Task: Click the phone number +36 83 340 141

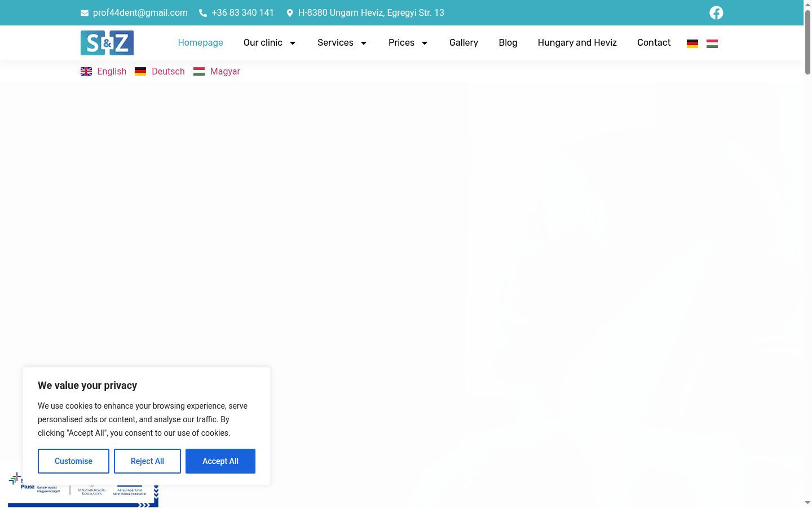Action: [243, 13]
